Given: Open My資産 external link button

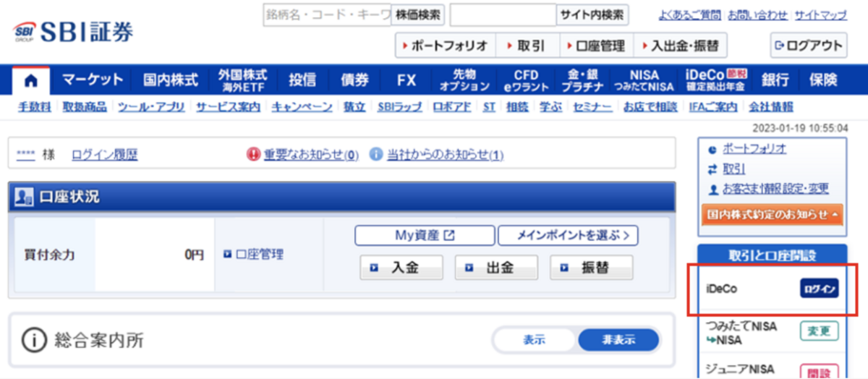Looking at the screenshot, I should pyautogui.click(x=425, y=235).
